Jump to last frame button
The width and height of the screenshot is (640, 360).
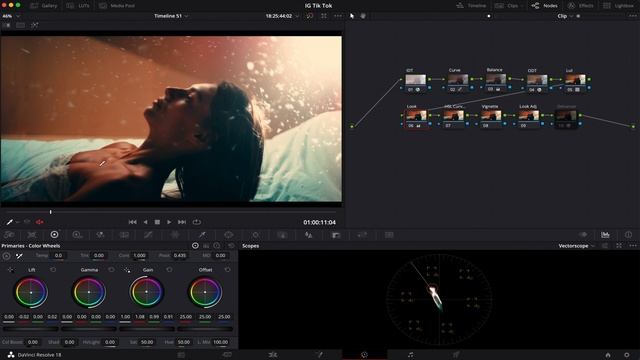tap(182, 222)
